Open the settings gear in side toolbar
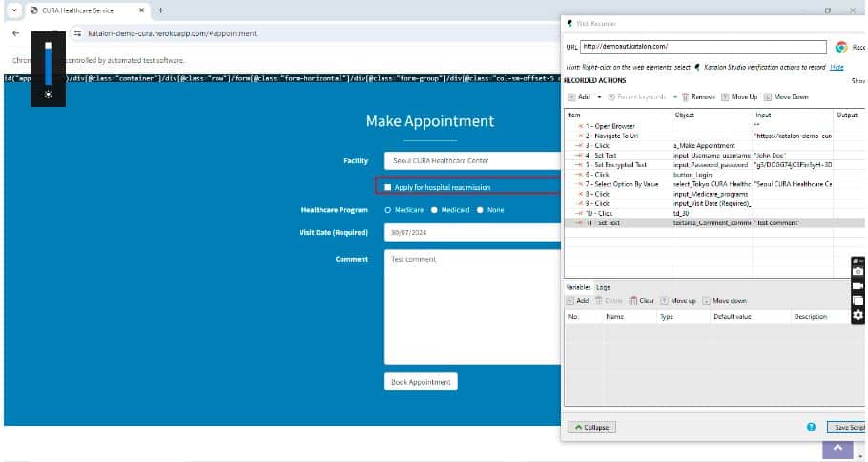Image resolution: width=868 pixels, height=462 pixels. tap(858, 315)
